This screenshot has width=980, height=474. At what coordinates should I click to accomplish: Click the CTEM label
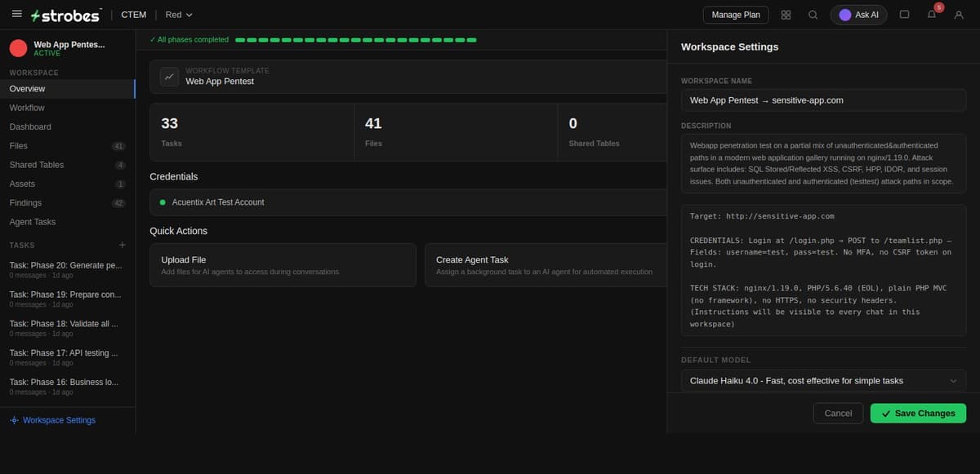pyautogui.click(x=133, y=15)
